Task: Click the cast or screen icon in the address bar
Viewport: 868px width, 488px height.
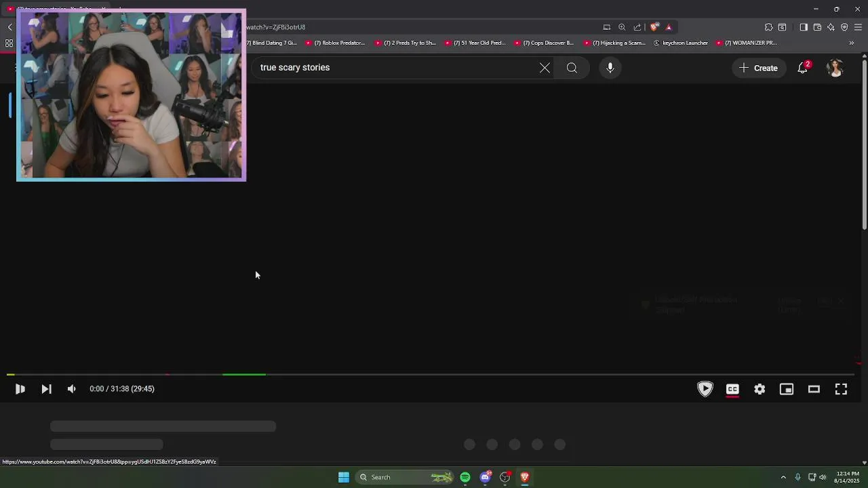Action: pos(607,27)
